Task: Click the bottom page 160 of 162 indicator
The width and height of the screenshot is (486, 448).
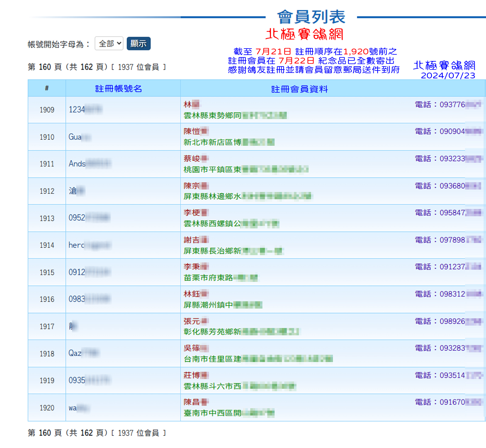Action: click(97, 433)
